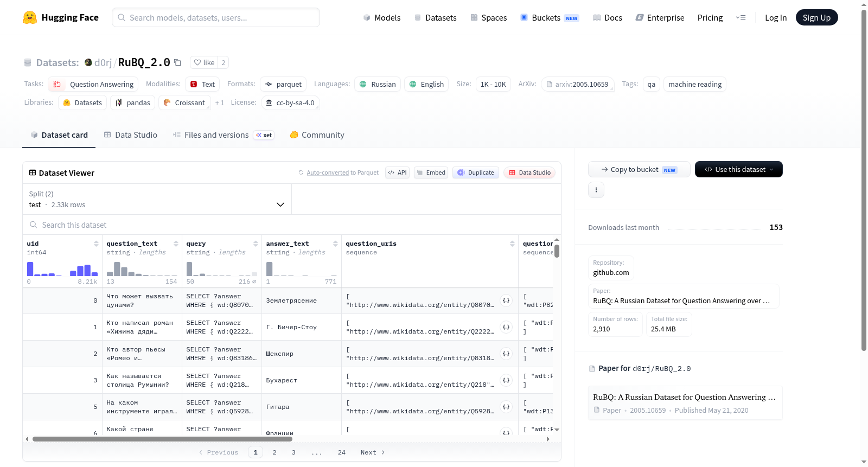
Task: Click the API button in Dataset Viewer
Action: pyautogui.click(x=397, y=172)
